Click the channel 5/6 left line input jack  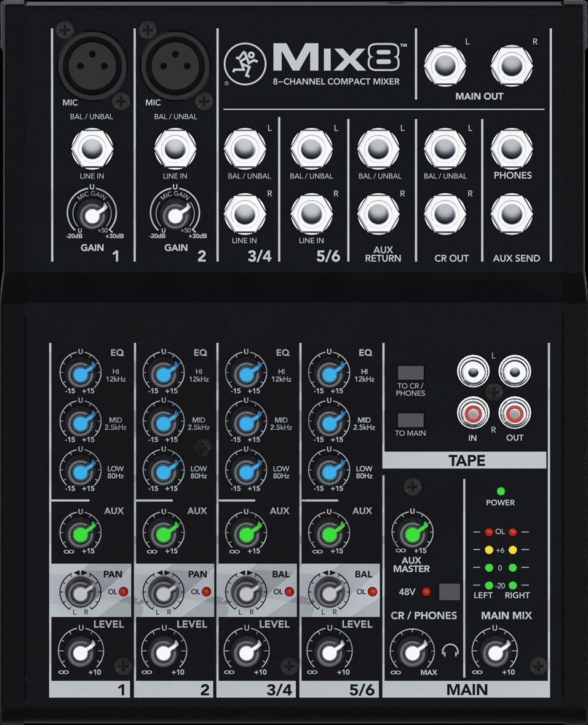coord(312,148)
